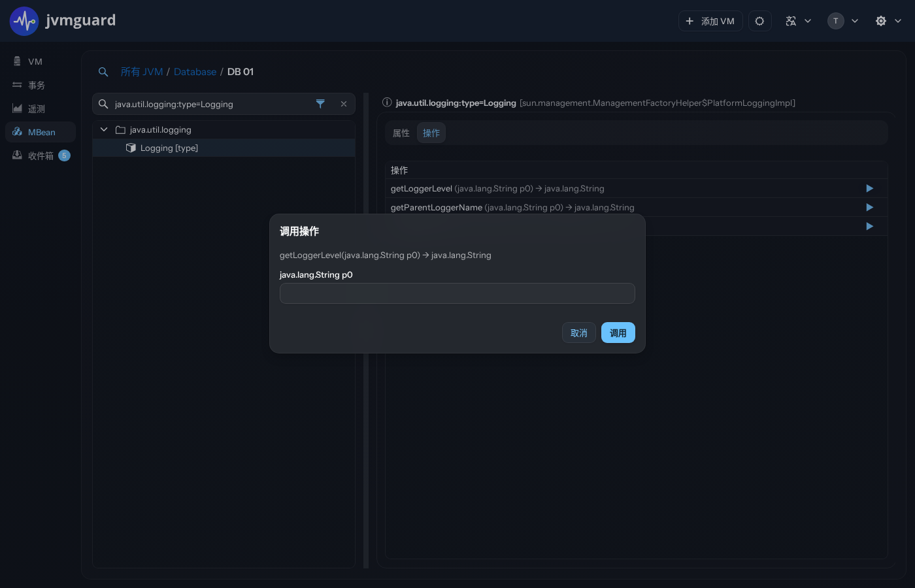Clear the MBean filter with X icon
The width and height of the screenshot is (915, 588).
pos(344,104)
